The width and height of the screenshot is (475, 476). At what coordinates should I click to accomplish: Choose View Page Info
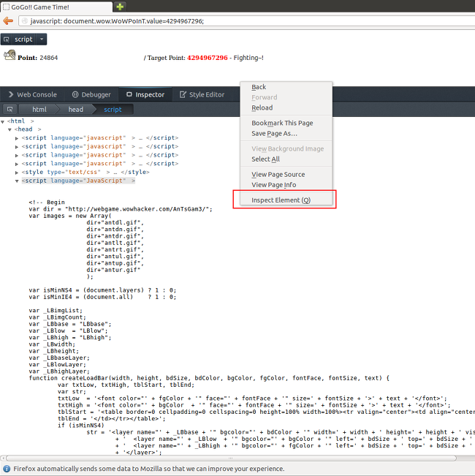click(x=273, y=185)
